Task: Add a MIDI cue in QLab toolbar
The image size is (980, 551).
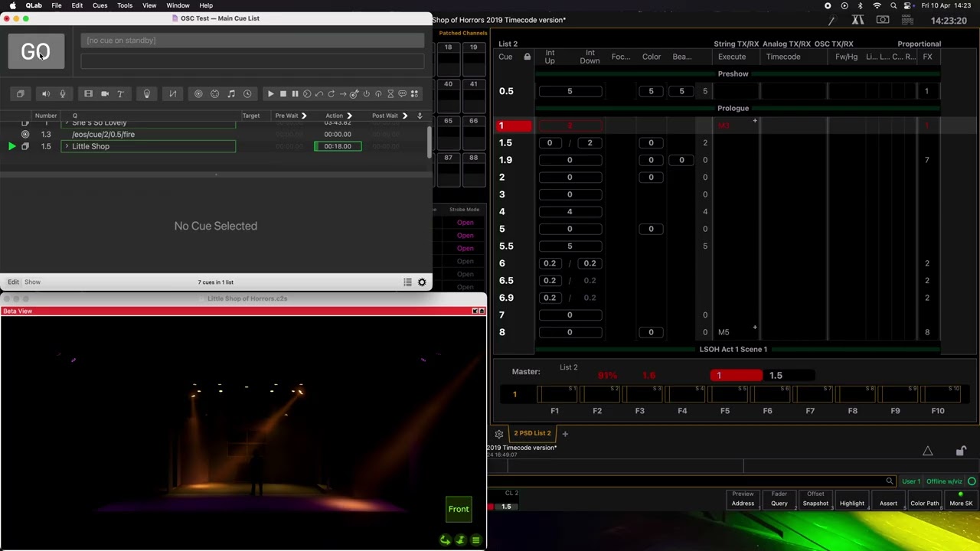Action: [215, 94]
